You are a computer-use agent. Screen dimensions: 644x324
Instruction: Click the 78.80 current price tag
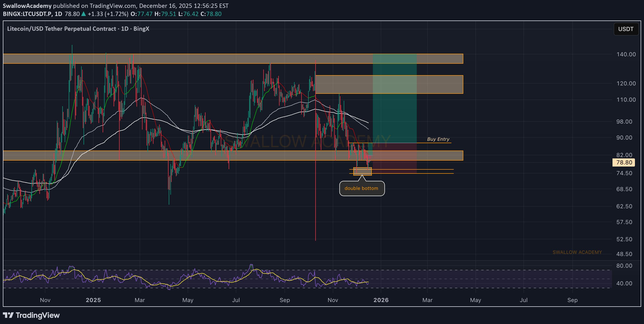pos(624,162)
